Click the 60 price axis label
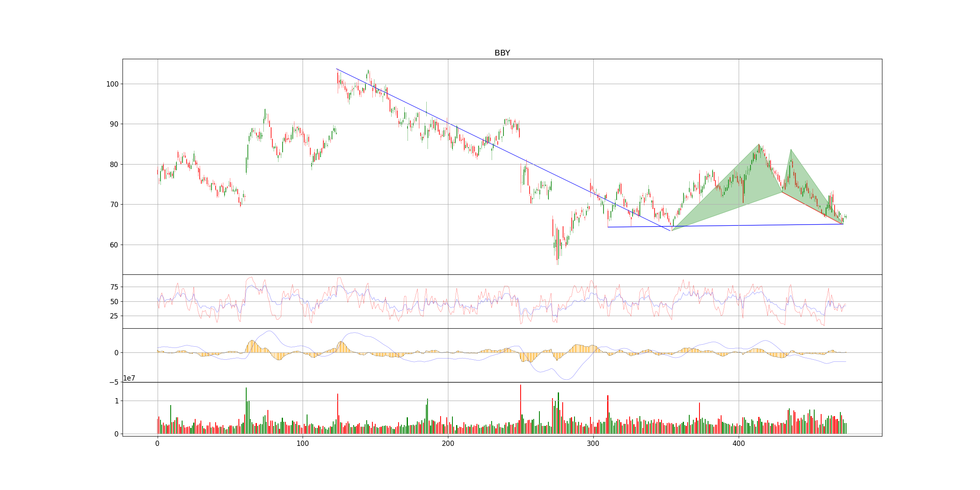This screenshot has width=980, height=490. 114,245
